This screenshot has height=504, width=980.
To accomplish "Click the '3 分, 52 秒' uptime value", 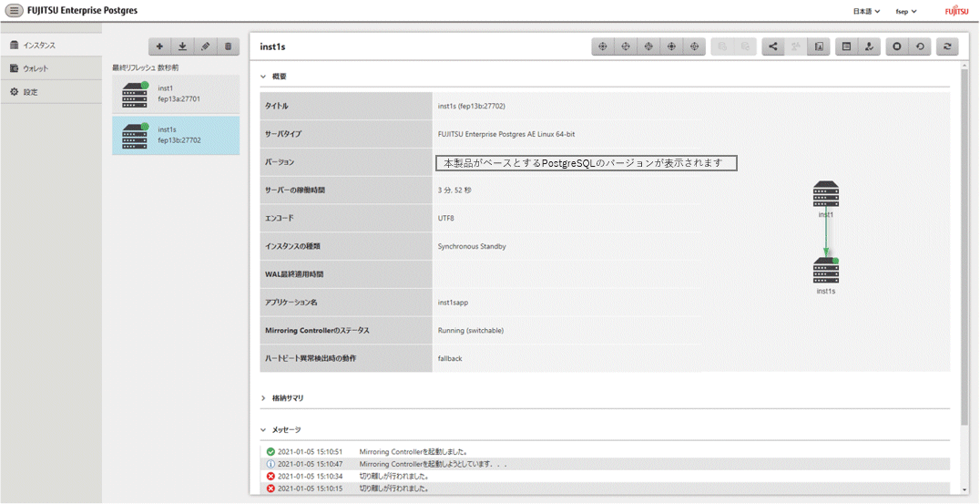I will point(455,190).
